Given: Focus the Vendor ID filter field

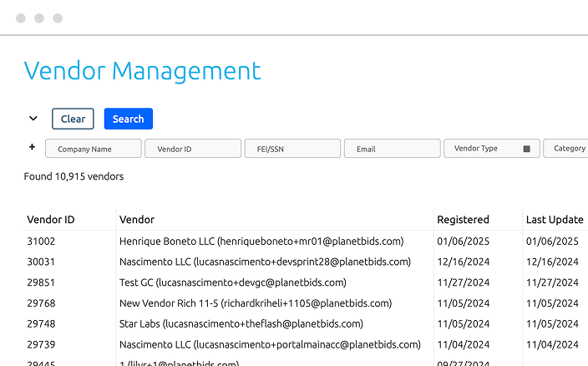Looking at the screenshot, I should click(192, 149).
